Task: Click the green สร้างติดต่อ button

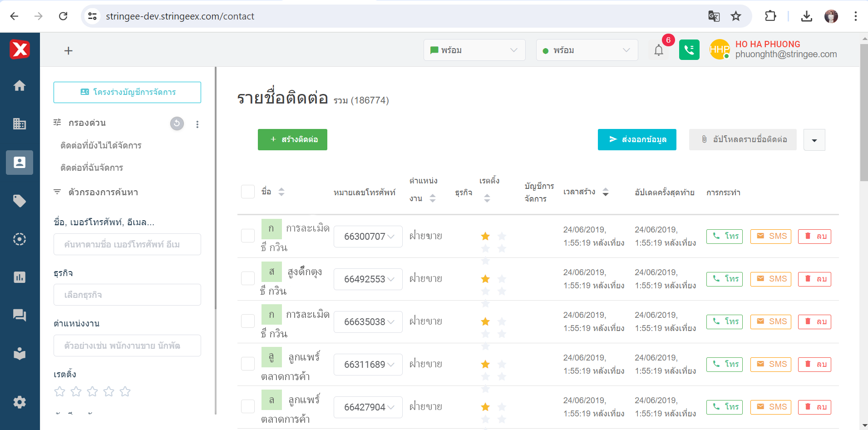Action: point(292,139)
